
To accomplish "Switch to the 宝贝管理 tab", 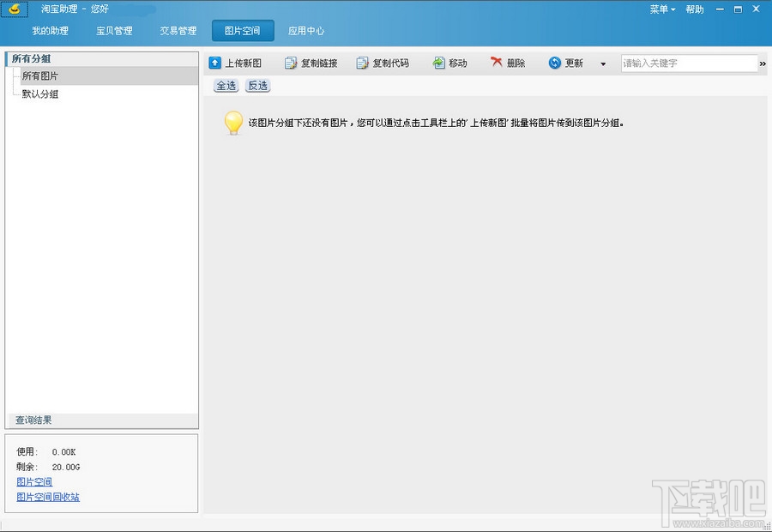I will (x=114, y=31).
